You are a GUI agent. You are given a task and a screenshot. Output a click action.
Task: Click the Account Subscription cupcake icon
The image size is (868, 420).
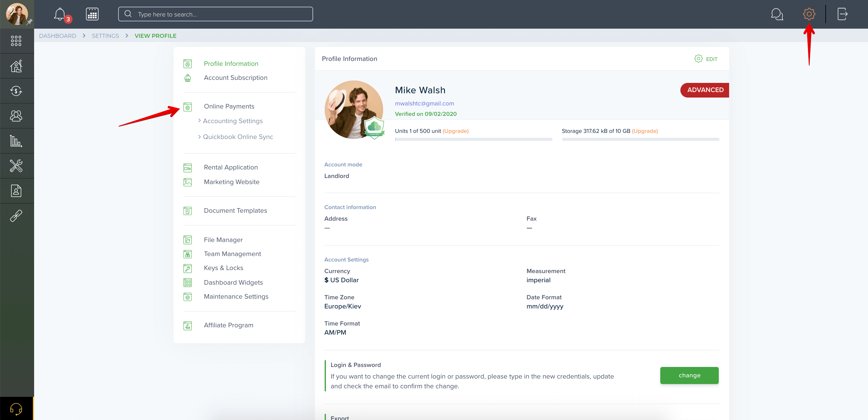(x=188, y=78)
